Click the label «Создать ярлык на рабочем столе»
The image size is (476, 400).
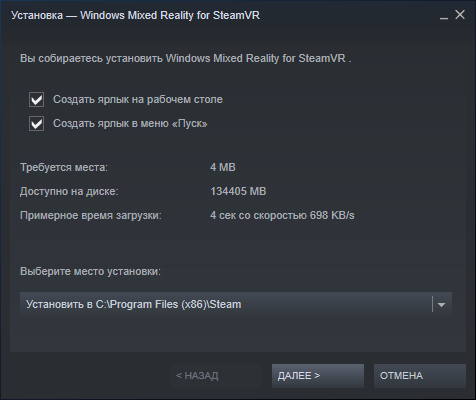pyautogui.click(x=138, y=99)
